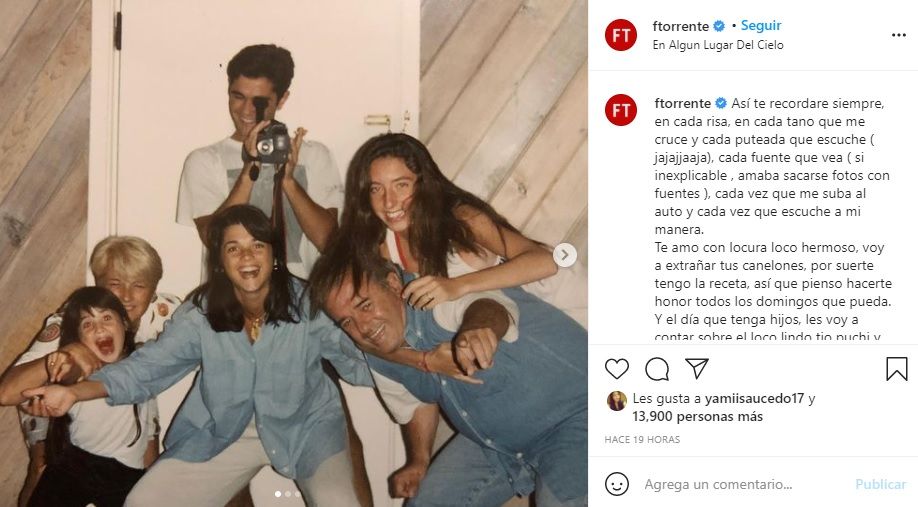Image resolution: width=918 pixels, height=507 pixels.
Task: Open yamiisaucedo17 profile from likes line
Action: [755, 399]
